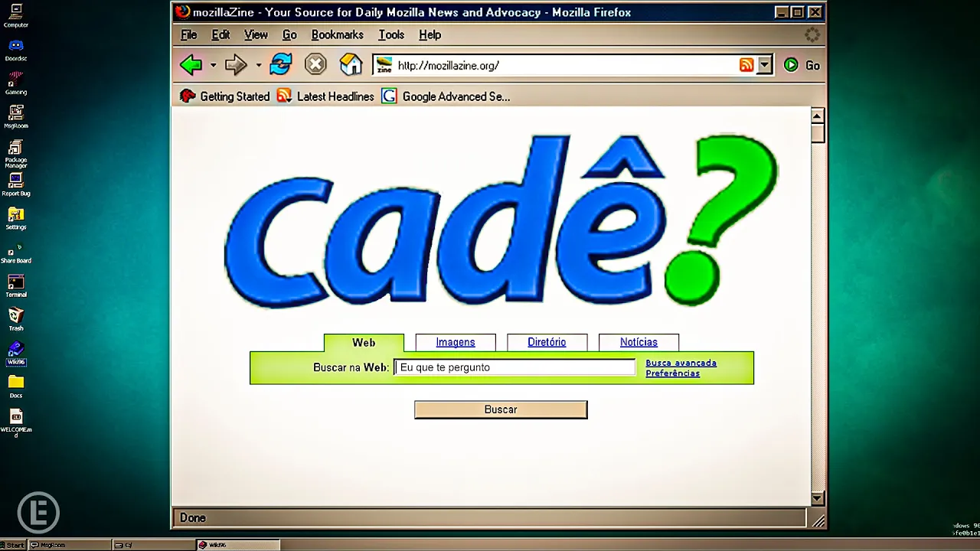
Task: Click the Cadê? logo image
Action: (x=501, y=221)
